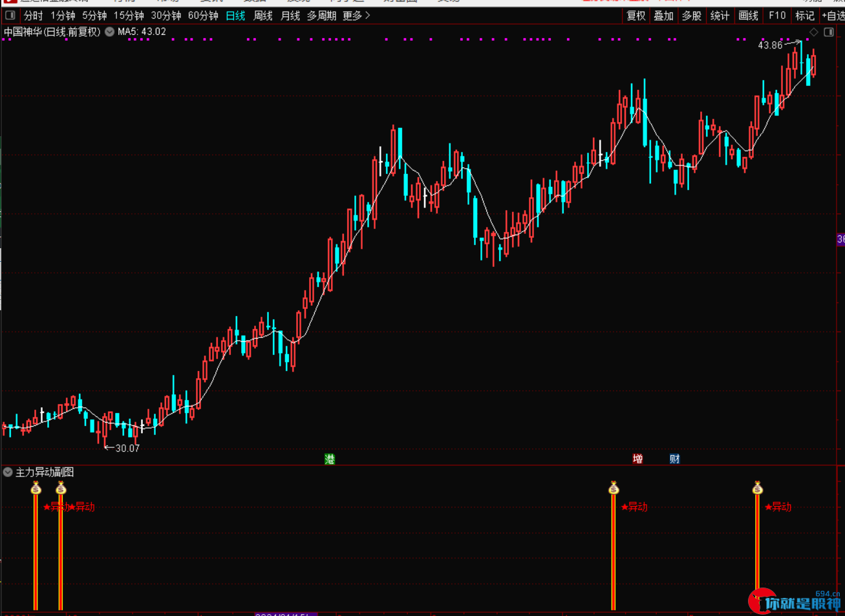The image size is (845, 616).
Task: Switch to the 周线 weekly chart tab
Action: pos(263,16)
